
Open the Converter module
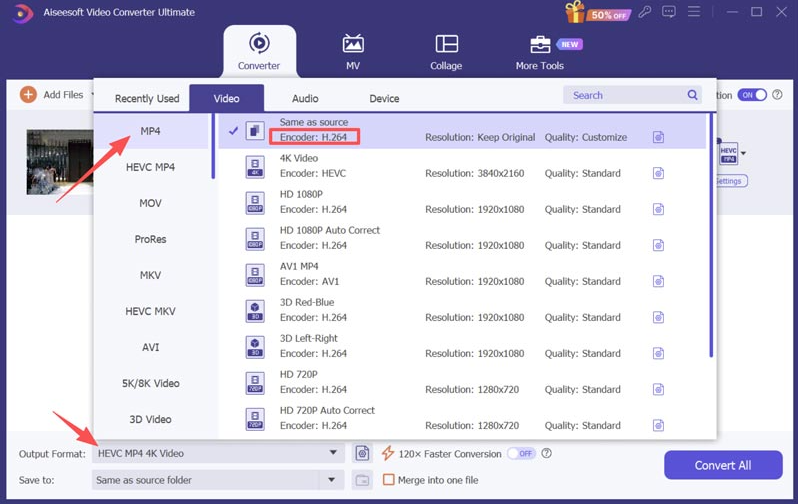tap(259, 51)
